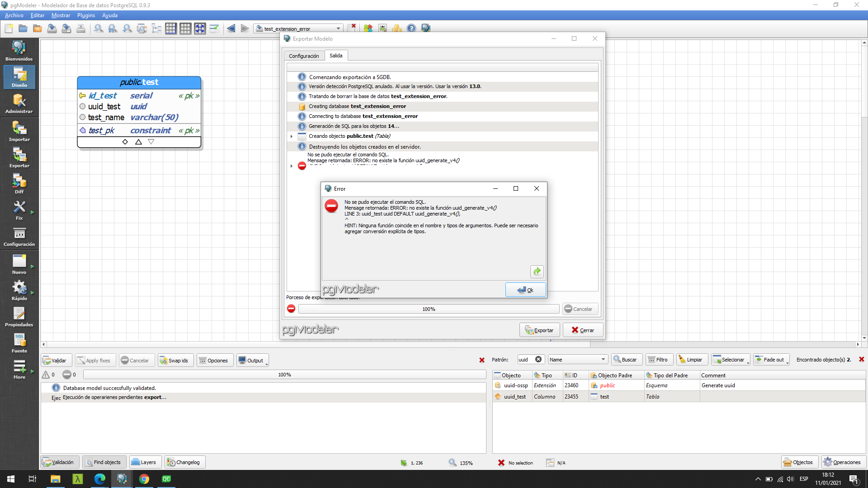Open the Name search criteria dropdown
Screen dimensions: 868x488
pyautogui.click(x=577, y=359)
